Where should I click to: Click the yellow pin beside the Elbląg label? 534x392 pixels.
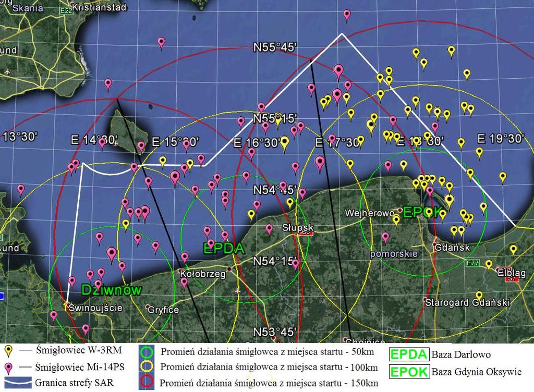pos(489,265)
